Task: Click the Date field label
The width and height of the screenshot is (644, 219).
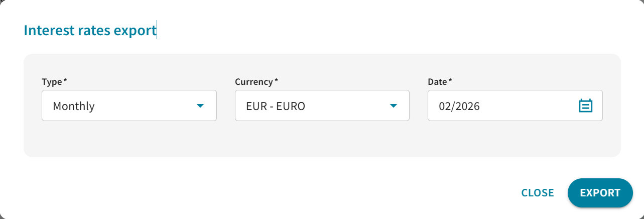Action: pyautogui.click(x=437, y=81)
